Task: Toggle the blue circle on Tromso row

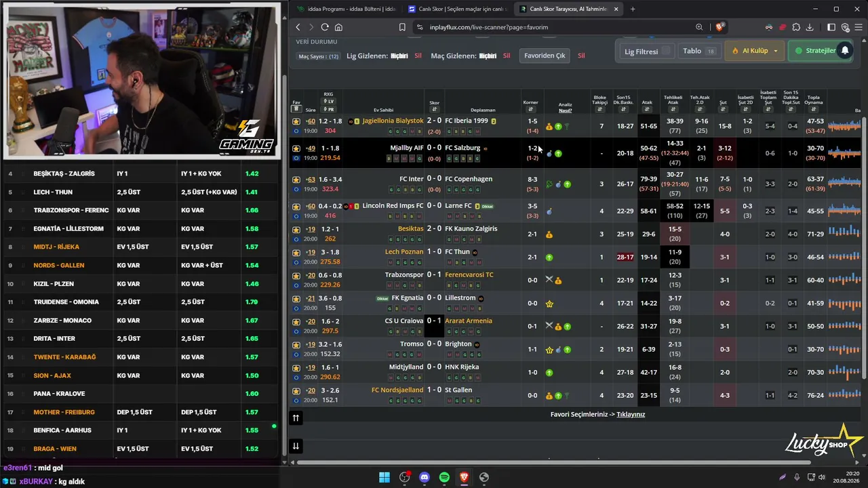Action: tap(296, 354)
